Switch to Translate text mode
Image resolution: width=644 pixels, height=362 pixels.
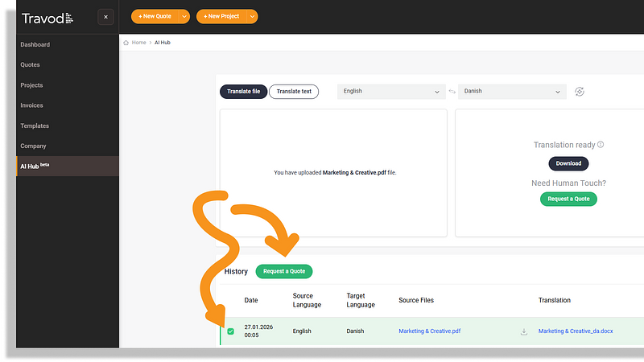click(x=294, y=92)
